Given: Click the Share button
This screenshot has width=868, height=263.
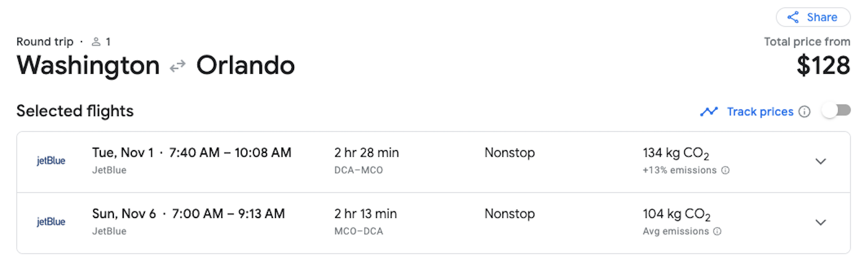Looking at the screenshot, I should click(813, 17).
